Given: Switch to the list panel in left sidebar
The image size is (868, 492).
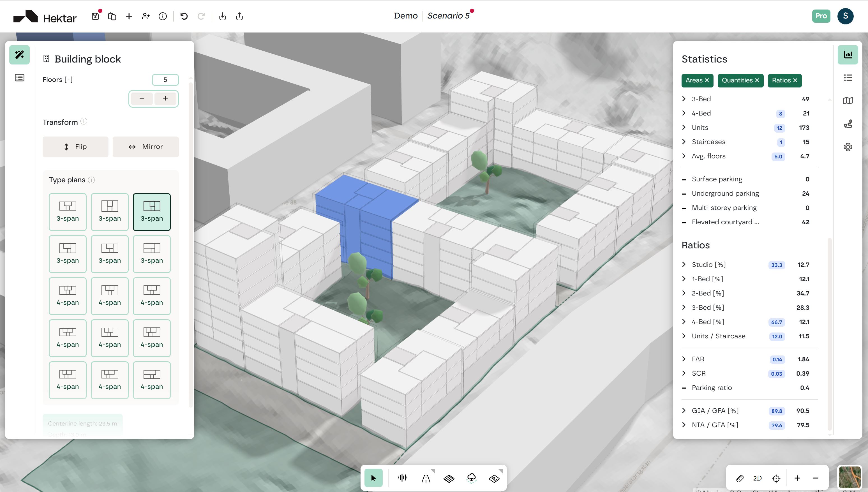Looking at the screenshot, I should 20,78.
